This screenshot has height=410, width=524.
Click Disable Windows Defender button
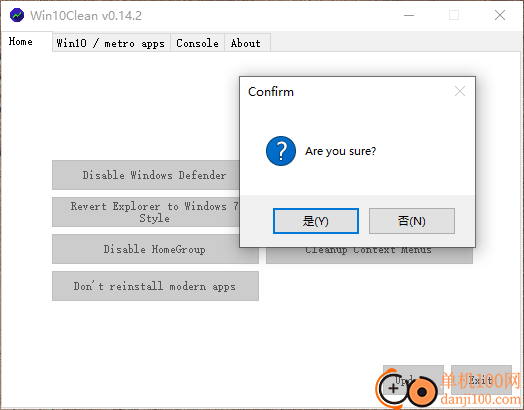point(146,175)
